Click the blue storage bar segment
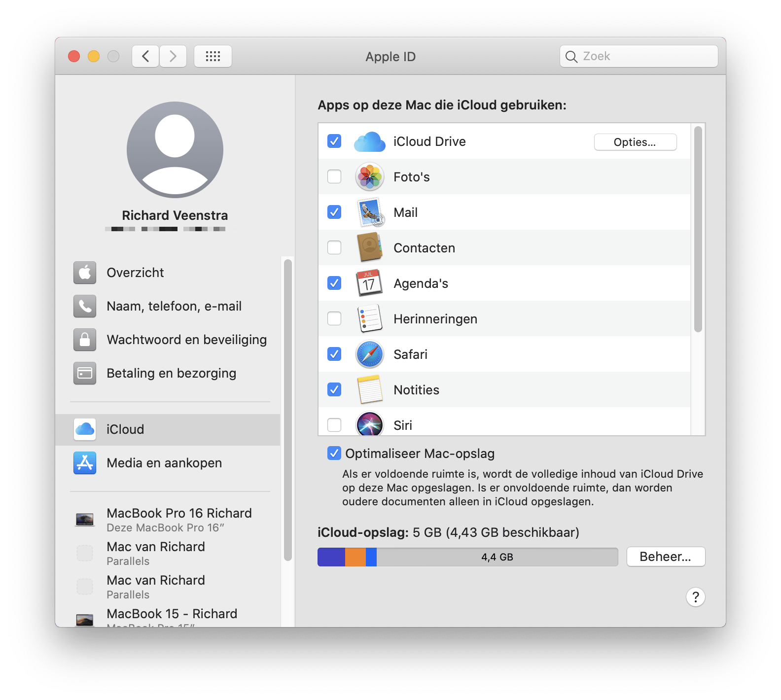Image resolution: width=781 pixels, height=700 pixels. point(371,557)
